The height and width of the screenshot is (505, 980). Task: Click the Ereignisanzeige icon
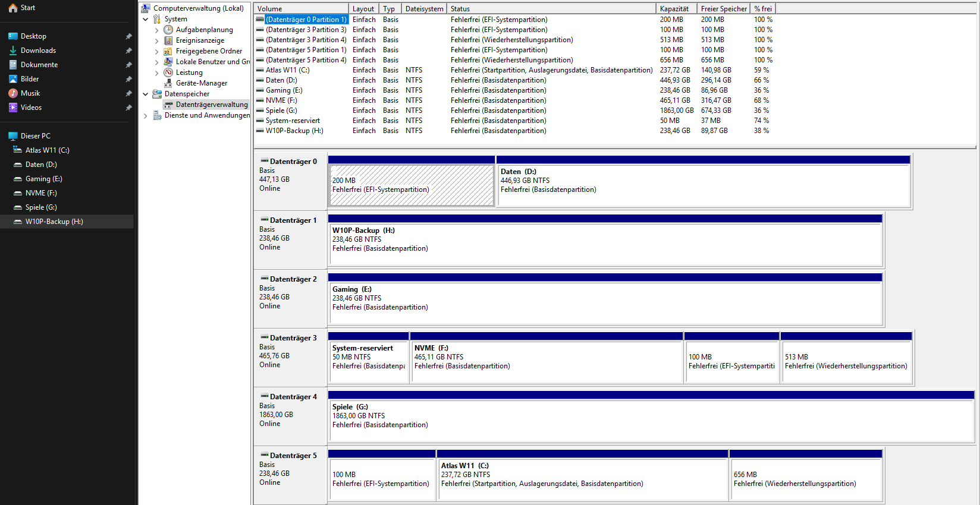pyautogui.click(x=168, y=40)
